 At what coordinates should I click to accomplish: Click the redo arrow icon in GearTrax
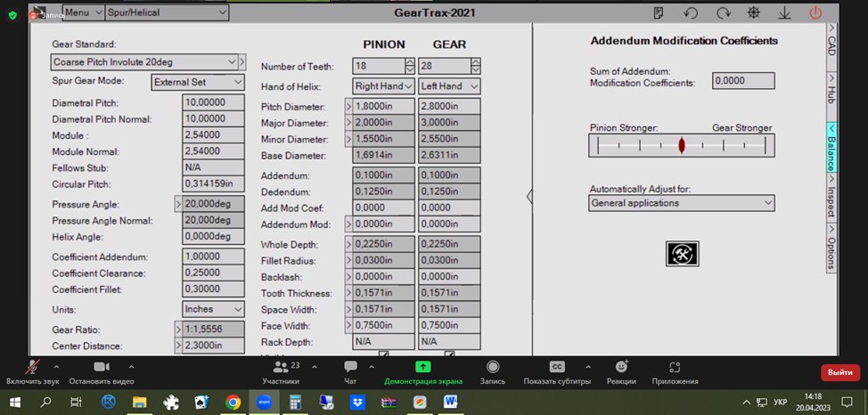click(x=723, y=13)
